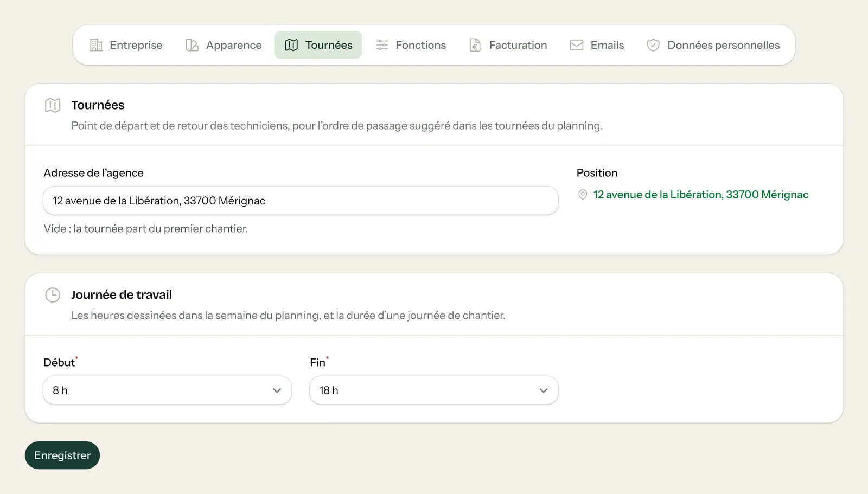Open the Début hour dropdown
The width and height of the screenshot is (868, 494).
pyautogui.click(x=168, y=390)
